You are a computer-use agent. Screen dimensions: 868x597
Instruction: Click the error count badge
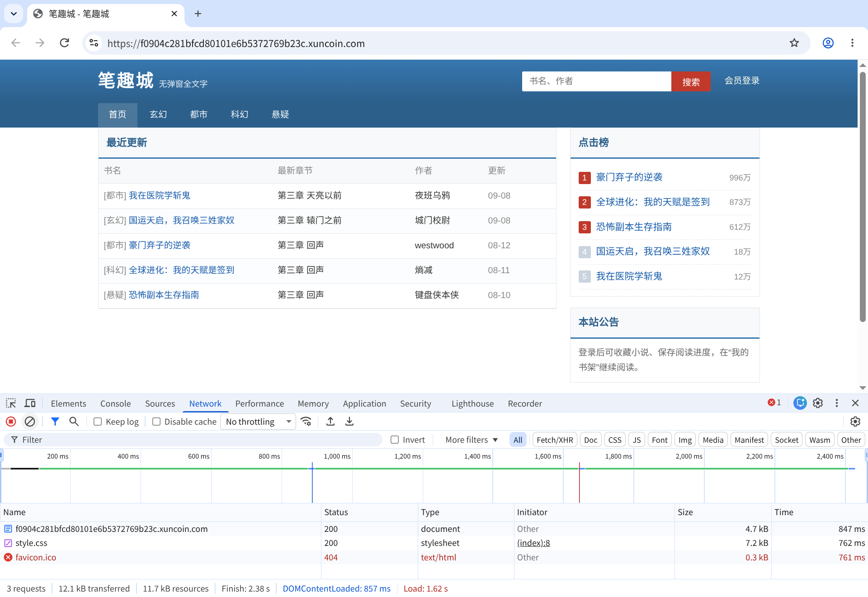point(774,403)
